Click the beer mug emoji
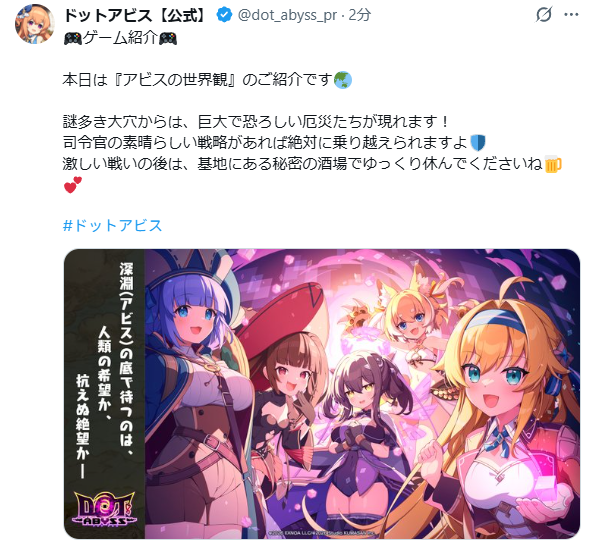 point(553,164)
